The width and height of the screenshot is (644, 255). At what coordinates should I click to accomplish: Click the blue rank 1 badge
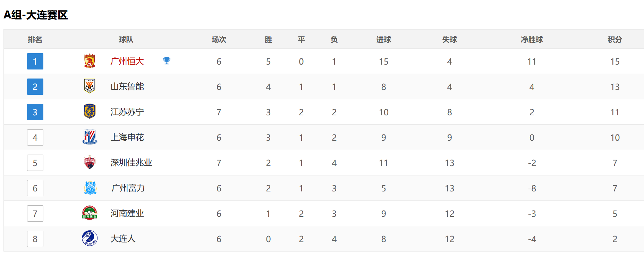pyautogui.click(x=35, y=61)
